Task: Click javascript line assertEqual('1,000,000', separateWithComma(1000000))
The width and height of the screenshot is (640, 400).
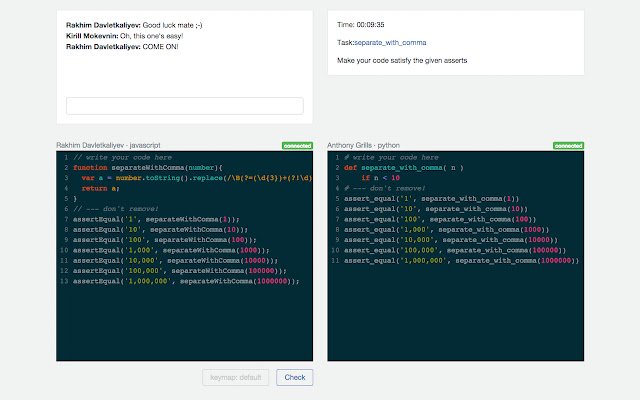Action: tap(186, 281)
